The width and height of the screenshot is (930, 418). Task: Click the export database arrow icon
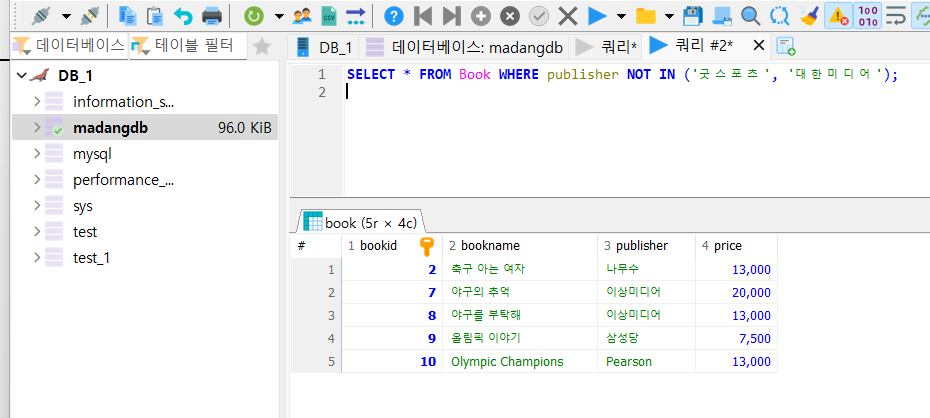point(355,16)
